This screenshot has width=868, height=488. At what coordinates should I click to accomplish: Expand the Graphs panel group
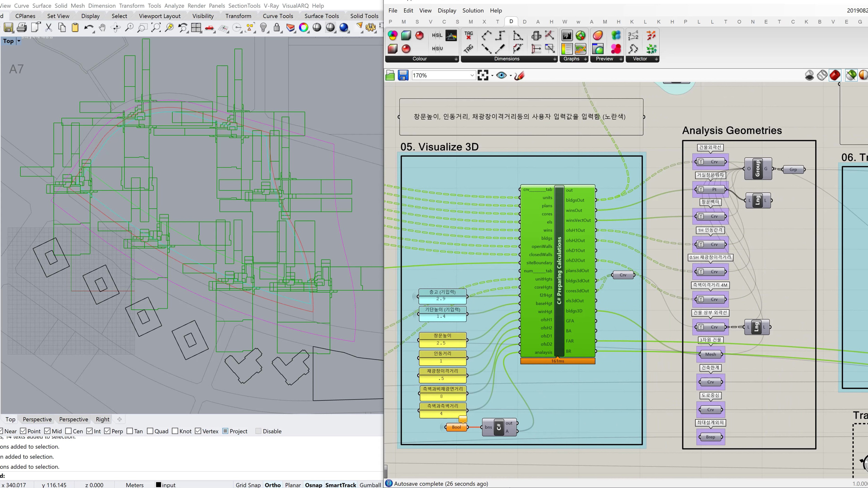tap(585, 59)
